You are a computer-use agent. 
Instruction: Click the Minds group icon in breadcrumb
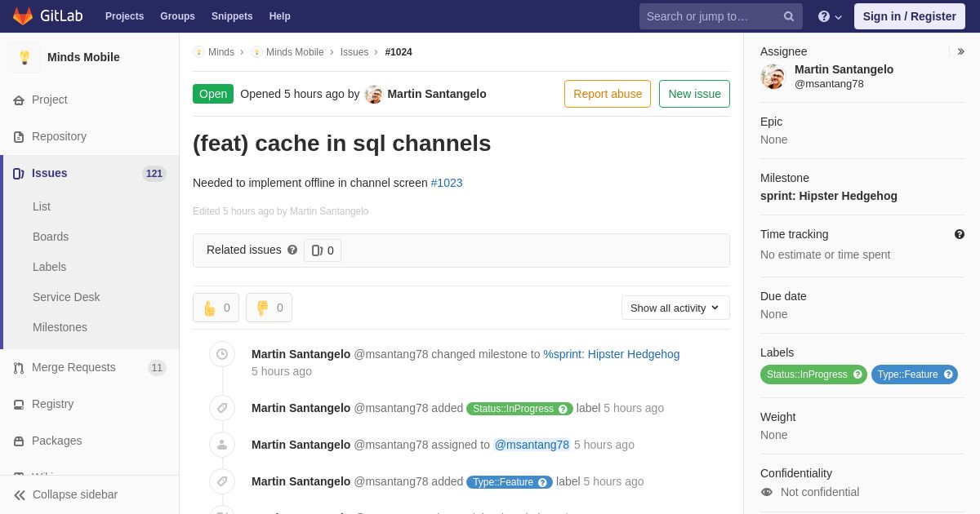198,52
